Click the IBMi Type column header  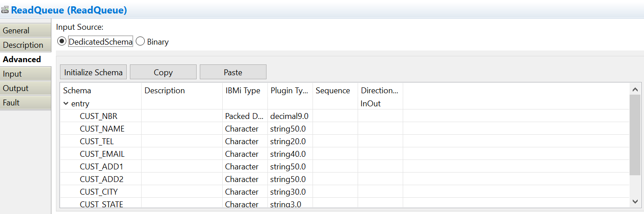[x=243, y=91]
